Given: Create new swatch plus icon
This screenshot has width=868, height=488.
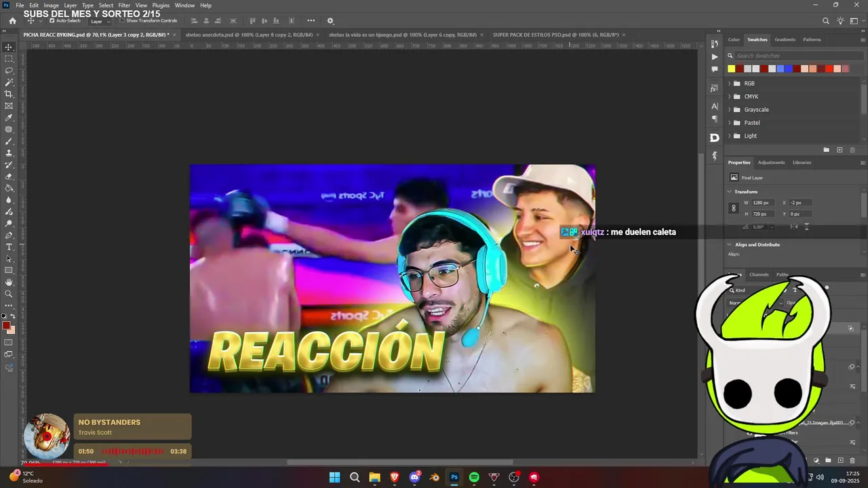Looking at the screenshot, I should pos(840,150).
